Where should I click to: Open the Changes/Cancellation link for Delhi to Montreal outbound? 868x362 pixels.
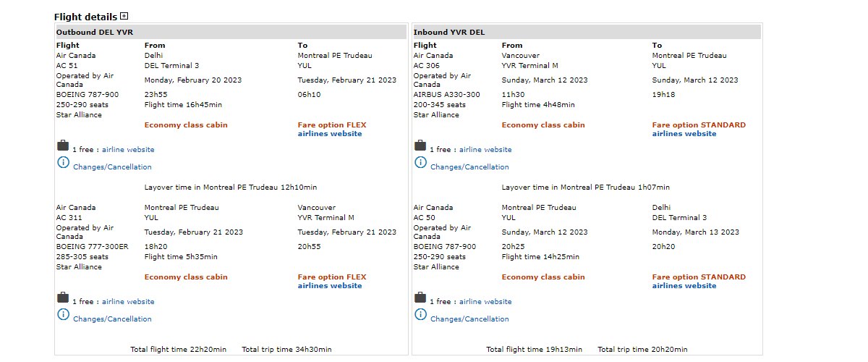112,167
